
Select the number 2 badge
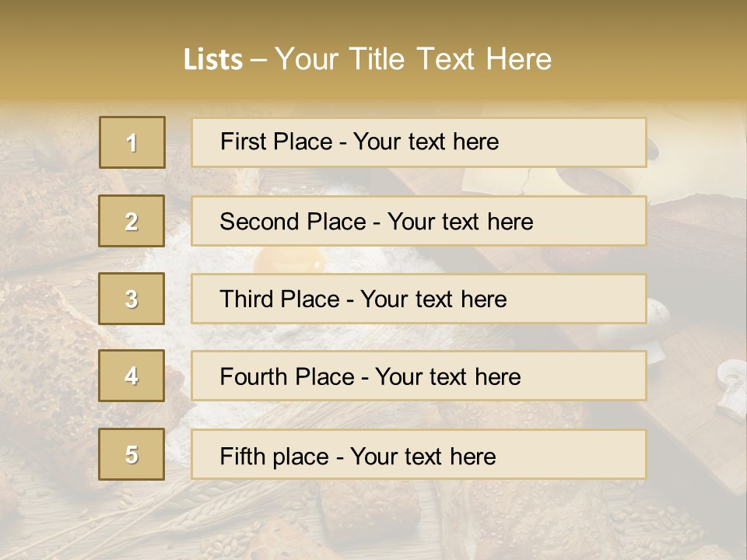click(x=132, y=221)
